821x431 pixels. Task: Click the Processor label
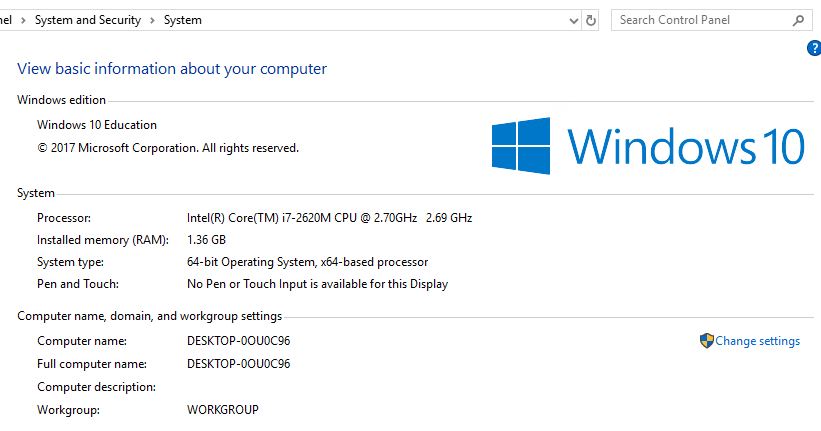64,218
